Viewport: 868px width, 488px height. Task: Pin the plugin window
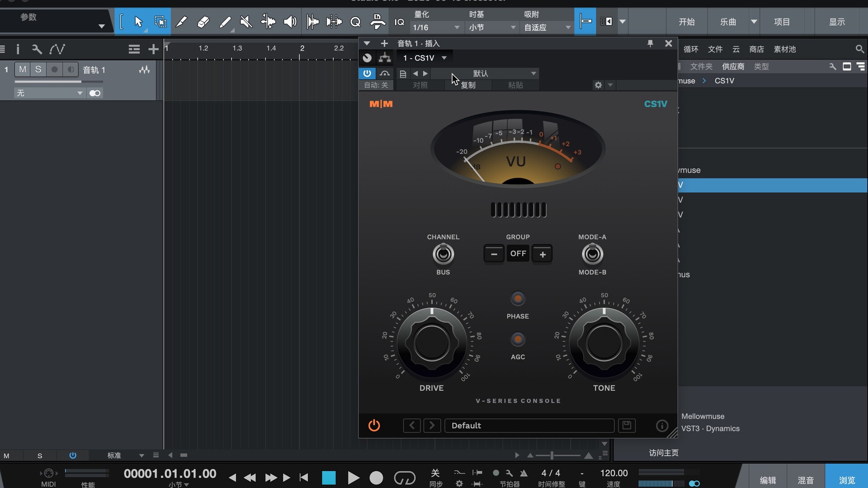[x=650, y=43]
